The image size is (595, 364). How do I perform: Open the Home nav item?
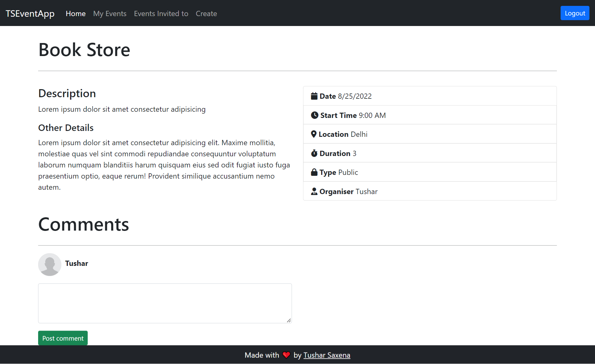[76, 14]
